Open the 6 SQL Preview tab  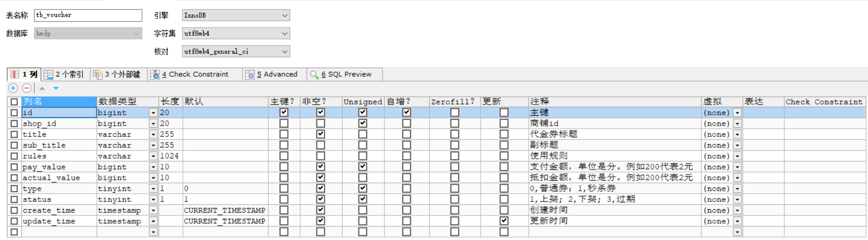tap(346, 74)
